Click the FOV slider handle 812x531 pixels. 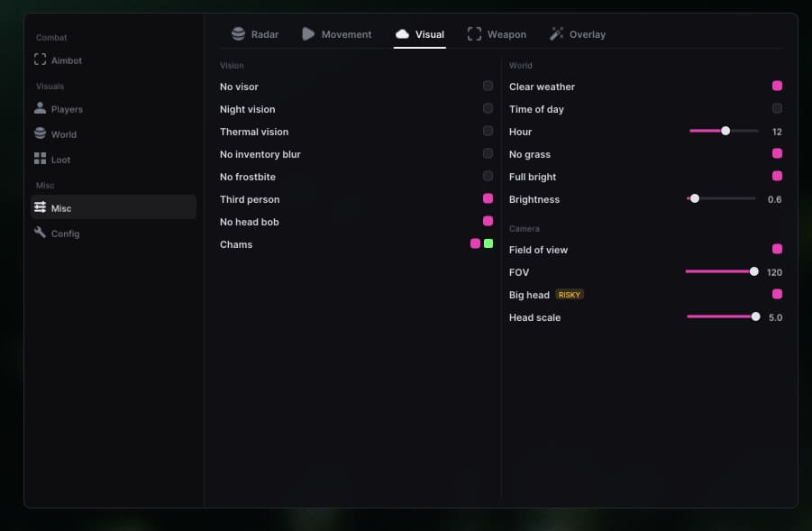754,271
